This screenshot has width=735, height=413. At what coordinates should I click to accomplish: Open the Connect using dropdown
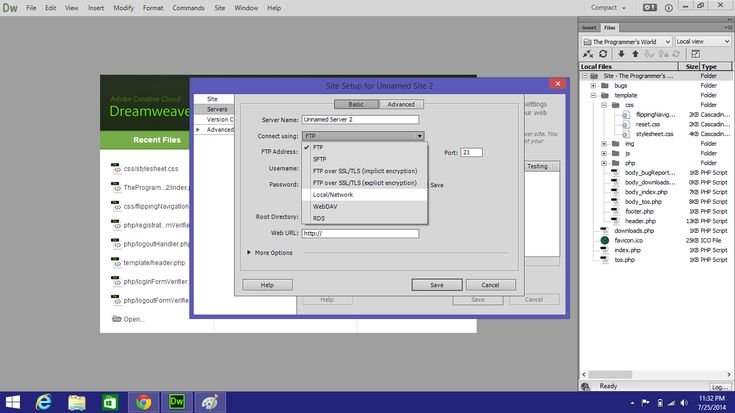pos(363,136)
